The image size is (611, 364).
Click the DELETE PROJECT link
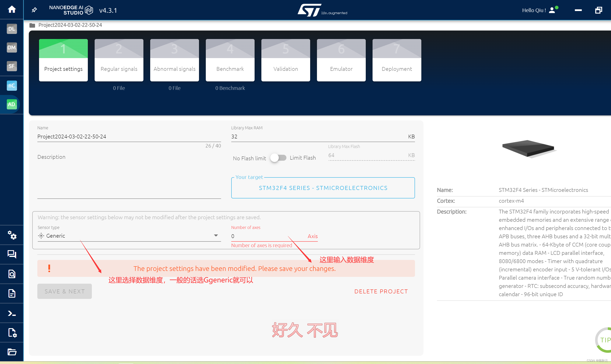pos(381,291)
